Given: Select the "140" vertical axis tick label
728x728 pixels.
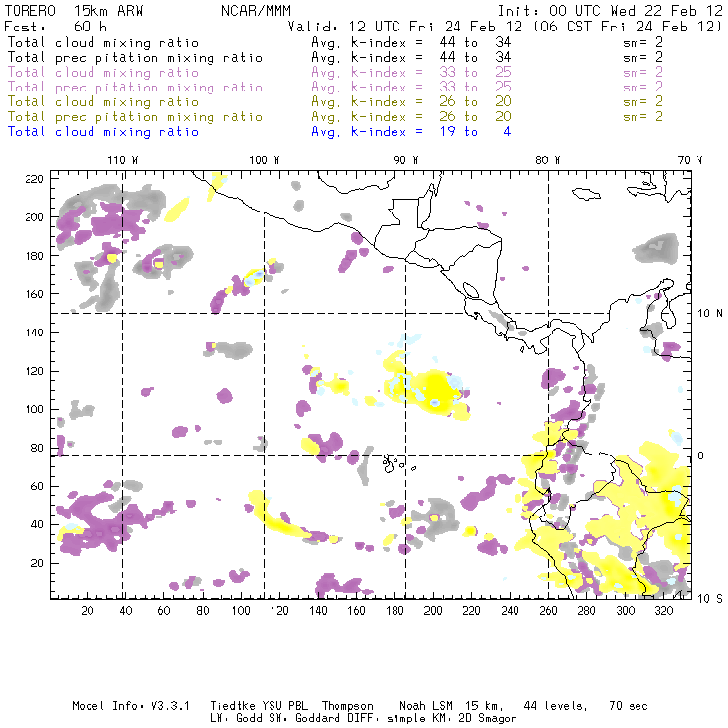Looking at the screenshot, I should click(x=34, y=333).
